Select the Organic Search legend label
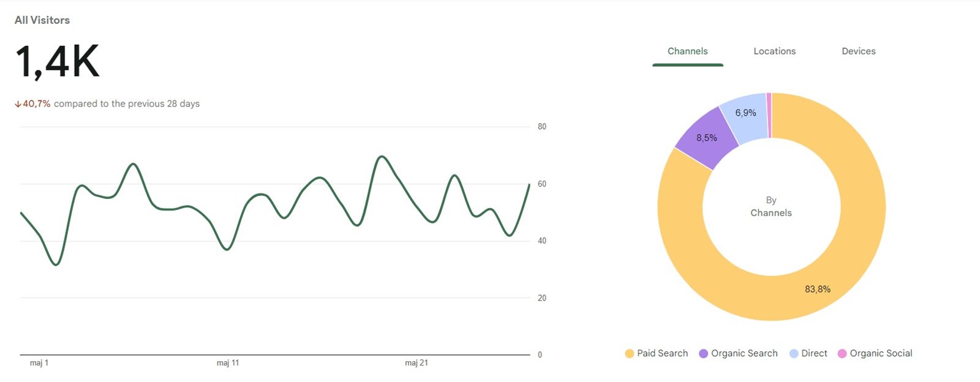980x382 pixels. (x=744, y=353)
